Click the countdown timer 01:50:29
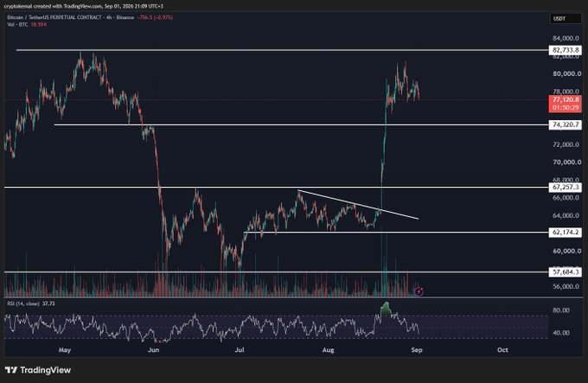This screenshot has height=383, width=588. click(x=566, y=108)
